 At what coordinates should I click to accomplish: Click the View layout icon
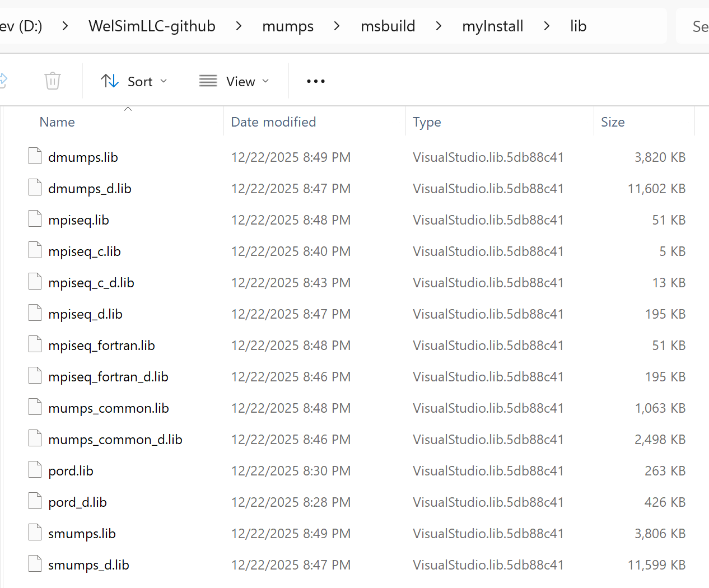click(207, 81)
